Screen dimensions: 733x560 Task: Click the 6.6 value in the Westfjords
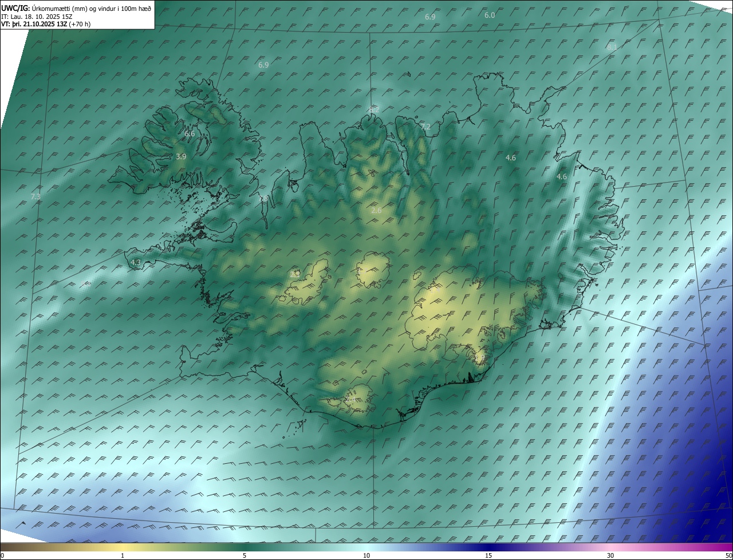[190, 134]
